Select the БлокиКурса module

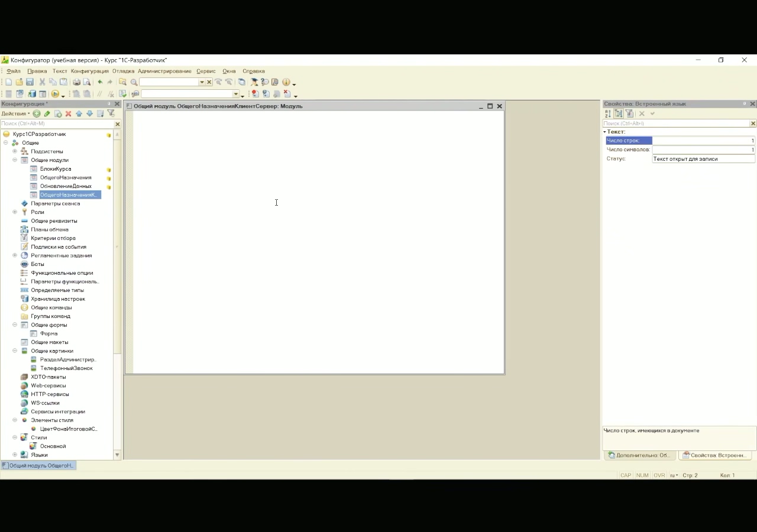tap(56, 169)
